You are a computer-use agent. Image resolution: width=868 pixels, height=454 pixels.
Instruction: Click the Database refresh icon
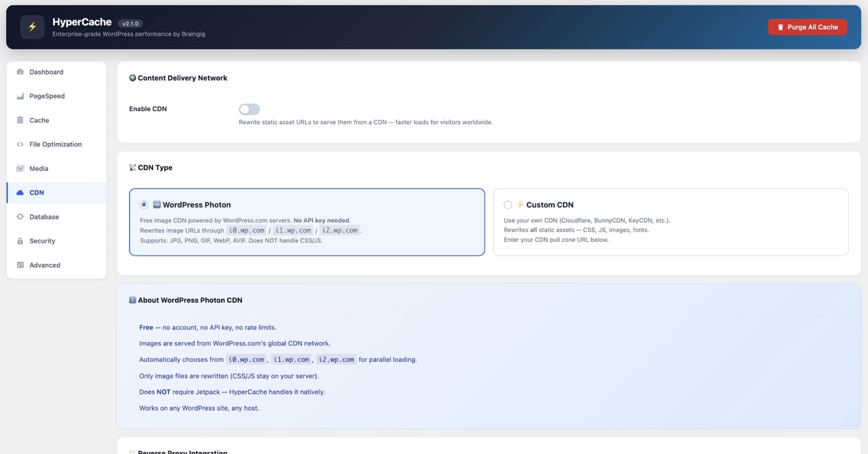[x=20, y=217]
